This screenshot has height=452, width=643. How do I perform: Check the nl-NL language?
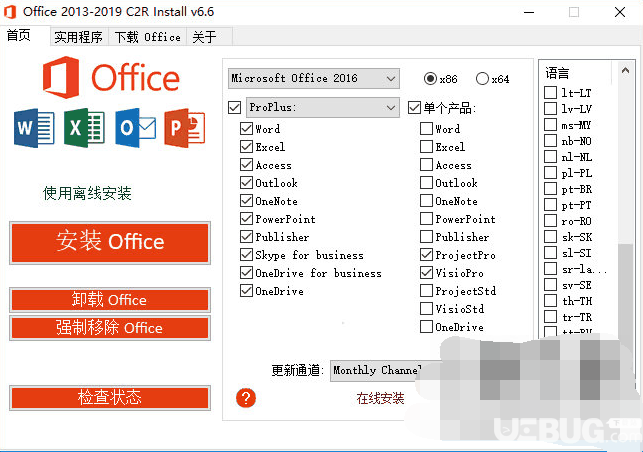550,157
